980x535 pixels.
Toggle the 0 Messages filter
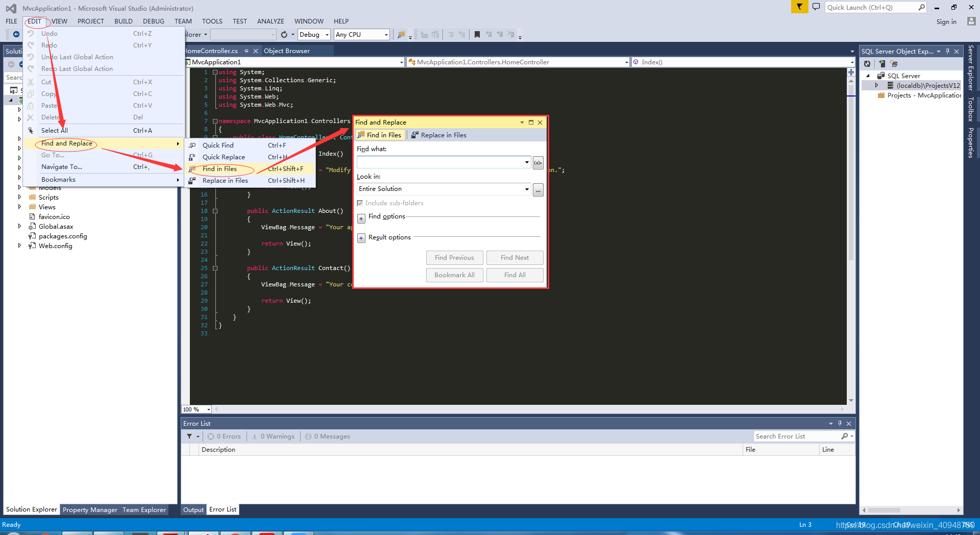coord(327,436)
